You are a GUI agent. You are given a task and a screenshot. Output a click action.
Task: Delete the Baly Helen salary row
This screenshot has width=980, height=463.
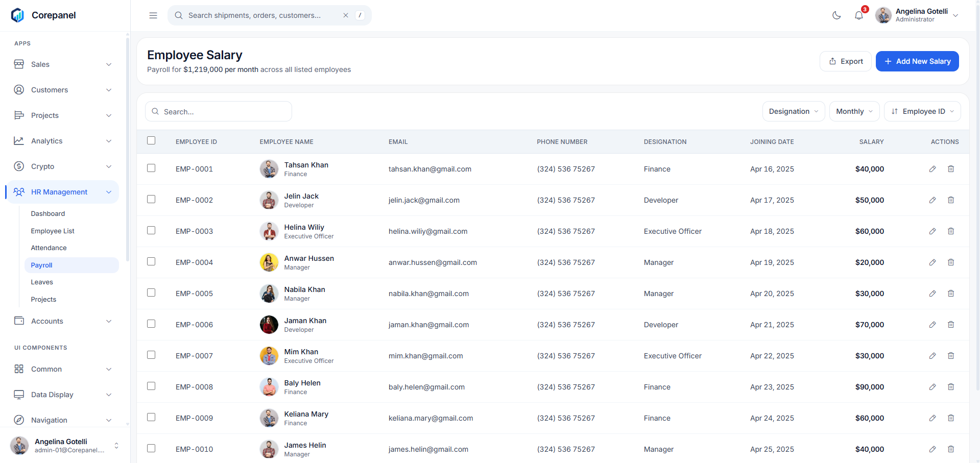click(951, 387)
